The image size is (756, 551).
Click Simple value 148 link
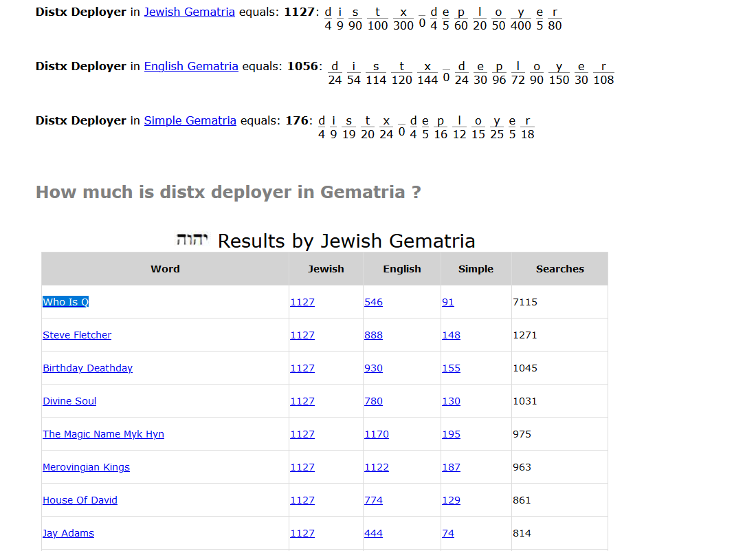(452, 335)
